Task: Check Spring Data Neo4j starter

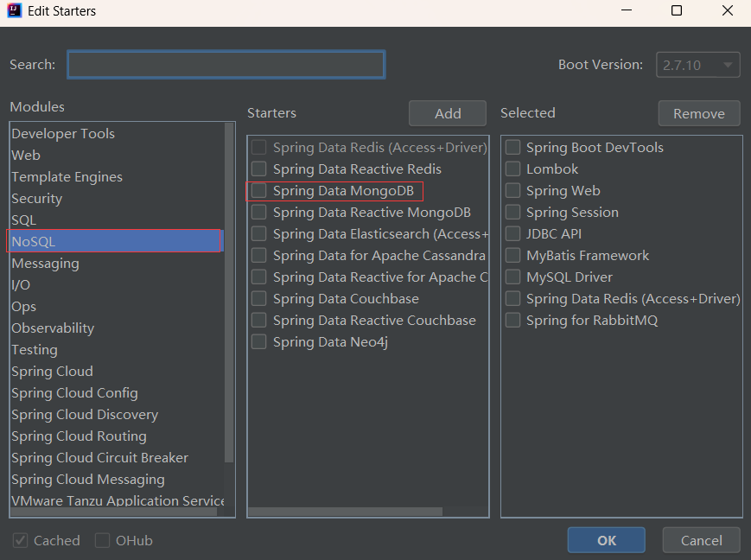Action: coord(258,341)
